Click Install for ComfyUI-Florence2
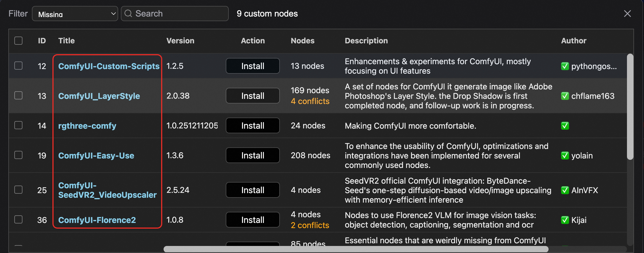Screen dimensions: 644x253 (253, 220)
